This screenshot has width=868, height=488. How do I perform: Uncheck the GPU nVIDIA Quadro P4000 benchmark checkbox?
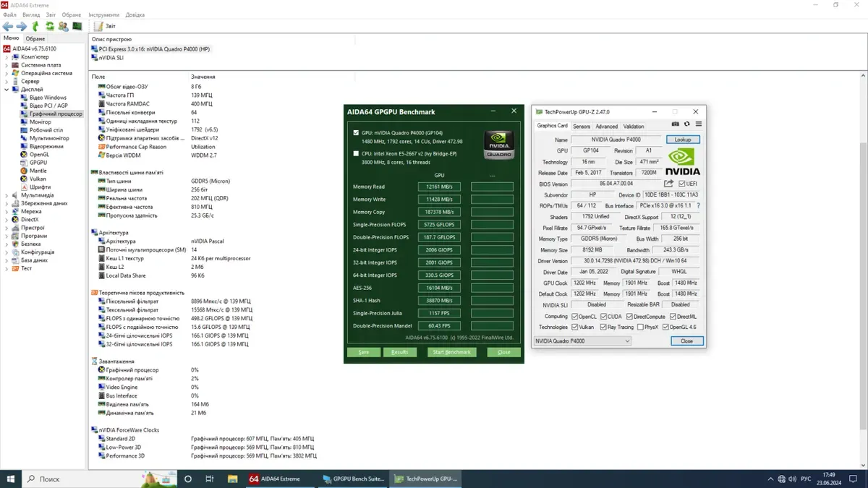[x=356, y=133]
